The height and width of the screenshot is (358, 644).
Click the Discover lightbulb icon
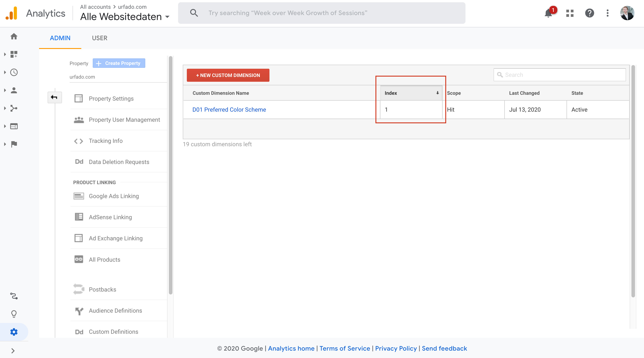pyautogui.click(x=14, y=314)
